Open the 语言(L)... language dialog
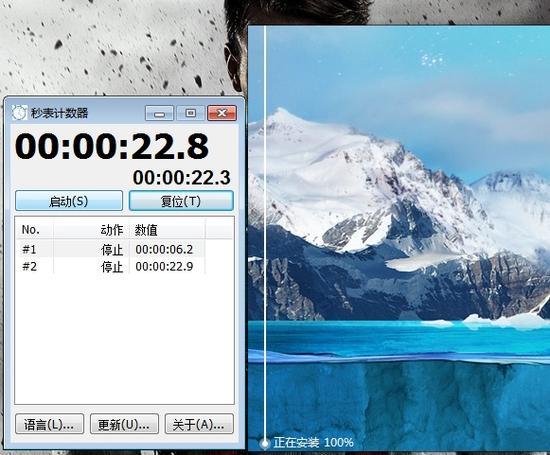The width and height of the screenshot is (550, 455). coord(49,424)
